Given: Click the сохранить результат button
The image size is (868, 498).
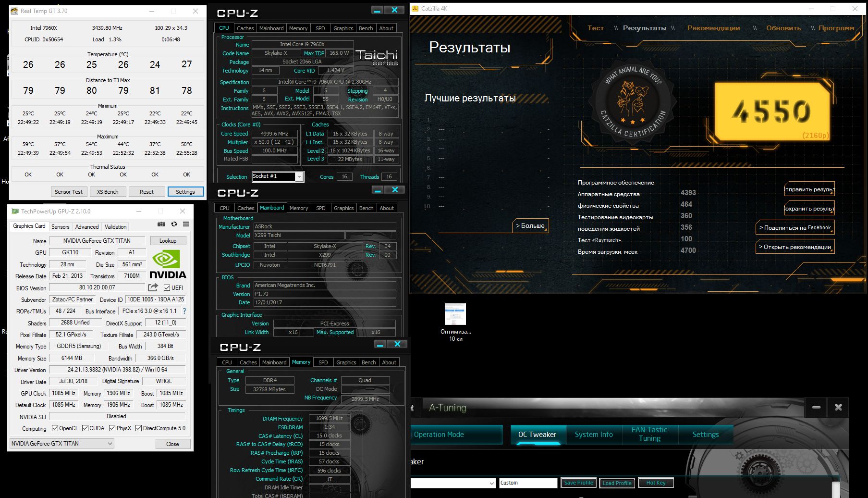Looking at the screenshot, I should [809, 208].
